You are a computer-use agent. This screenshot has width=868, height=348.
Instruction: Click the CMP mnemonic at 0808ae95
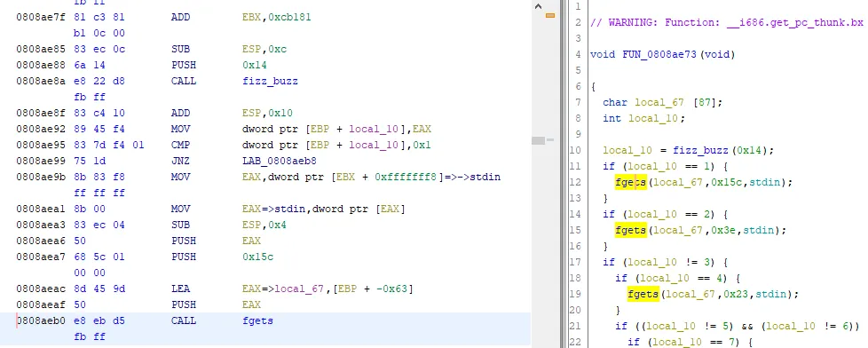(180, 146)
